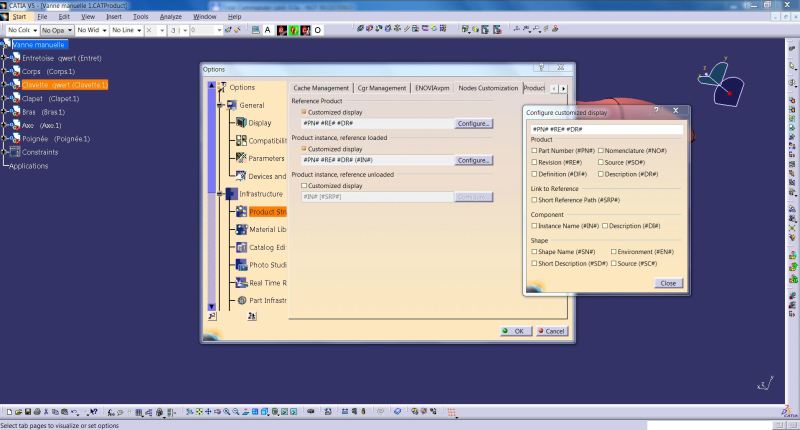This screenshot has height=430, width=800.
Task: Open the No Line linetype dropdown
Action: 127,30
